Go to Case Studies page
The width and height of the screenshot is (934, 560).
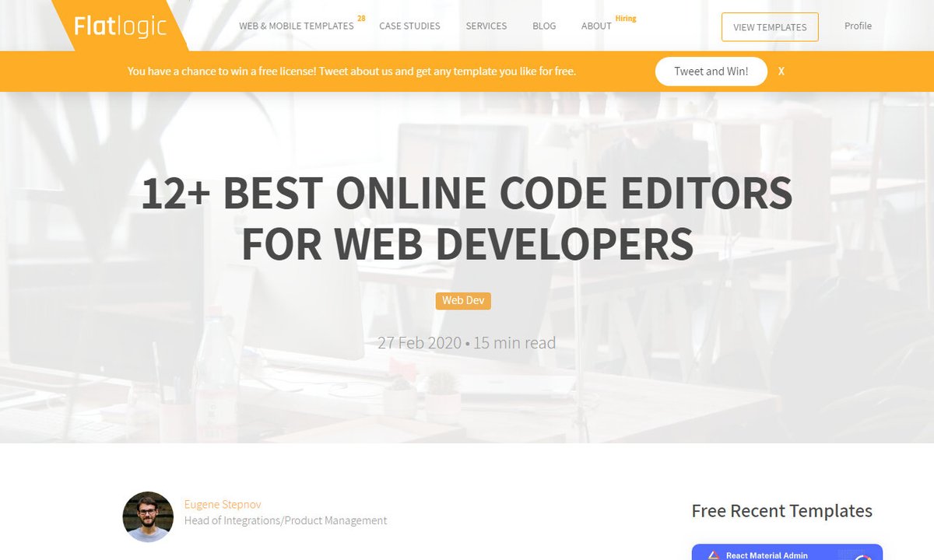[x=409, y=26]
